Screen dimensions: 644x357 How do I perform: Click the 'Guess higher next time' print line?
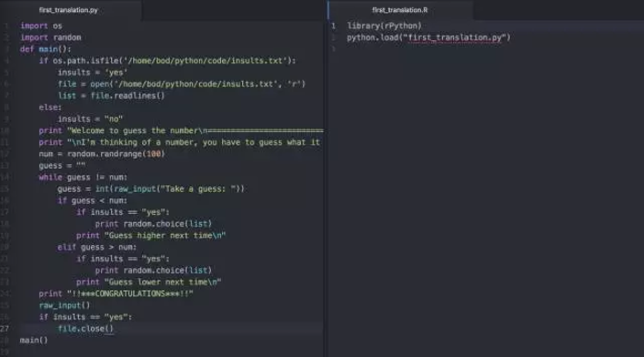coord(150,236)
